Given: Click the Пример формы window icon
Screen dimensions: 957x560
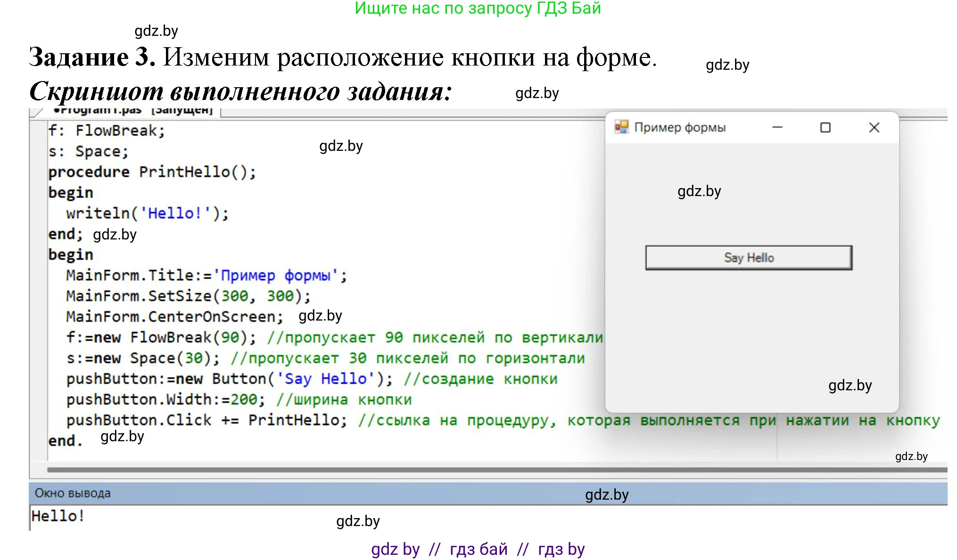Looking at the screenshot, I should (621, 127).
